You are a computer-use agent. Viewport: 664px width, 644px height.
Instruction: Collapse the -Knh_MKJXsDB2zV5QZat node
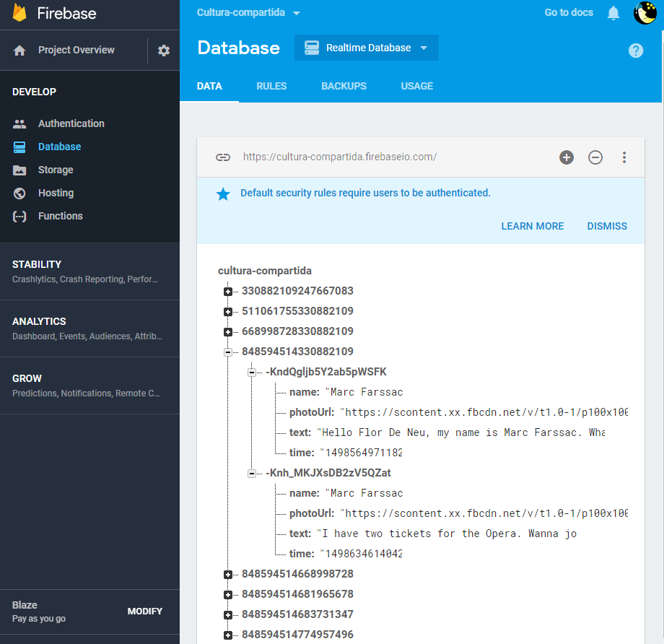tap(252, 474)
